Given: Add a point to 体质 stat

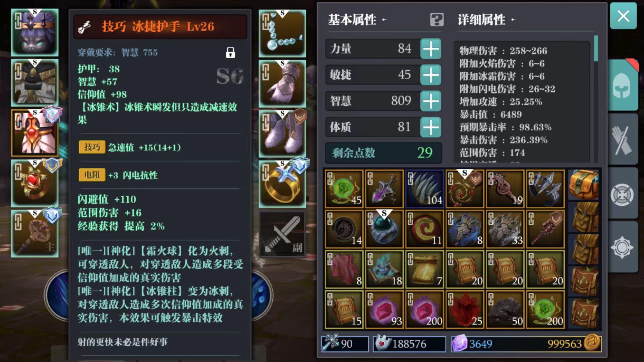Looking at the screenshot, I should click(x=430, y=127).
